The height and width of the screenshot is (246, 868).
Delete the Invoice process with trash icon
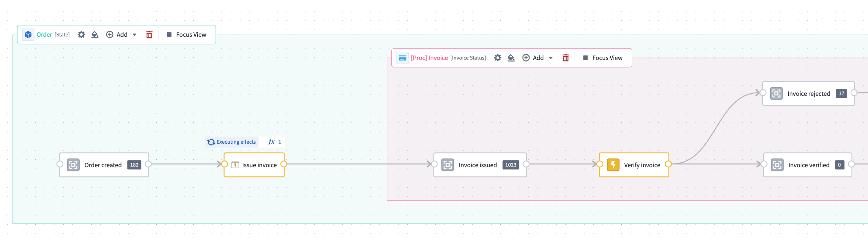point(565,58)
